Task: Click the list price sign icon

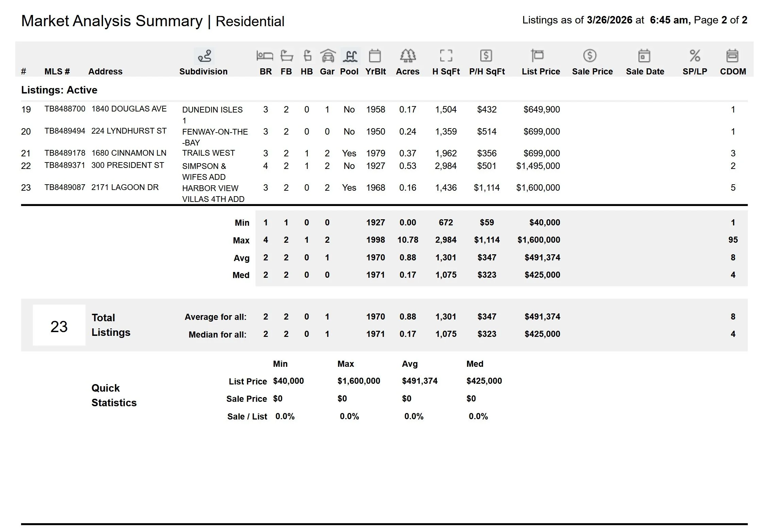Action: tap(537, 56)
